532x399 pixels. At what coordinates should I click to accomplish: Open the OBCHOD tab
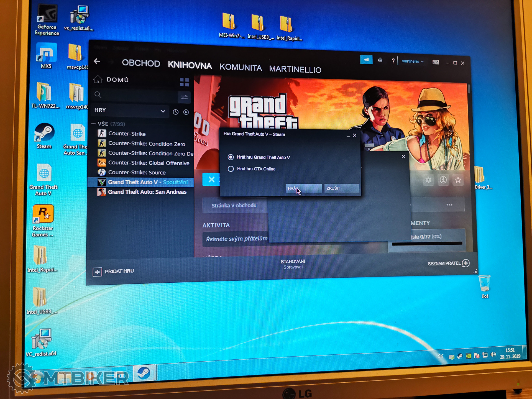(x=141, y=63)
